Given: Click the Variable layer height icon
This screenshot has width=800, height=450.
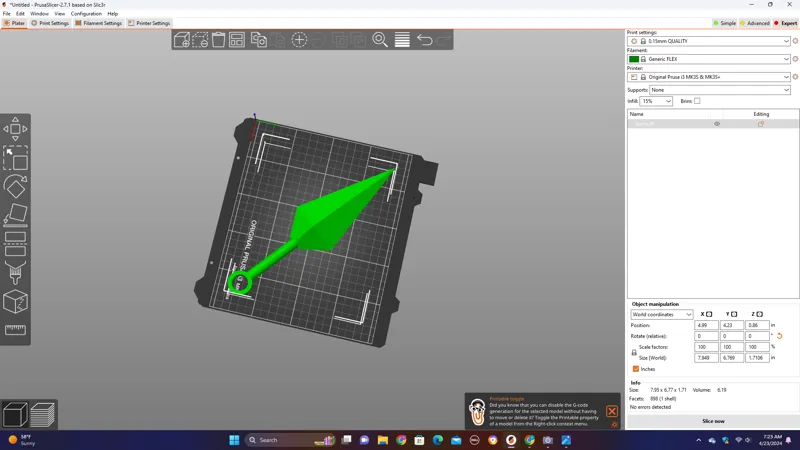Looking at the screenshot, I should 402,40.
